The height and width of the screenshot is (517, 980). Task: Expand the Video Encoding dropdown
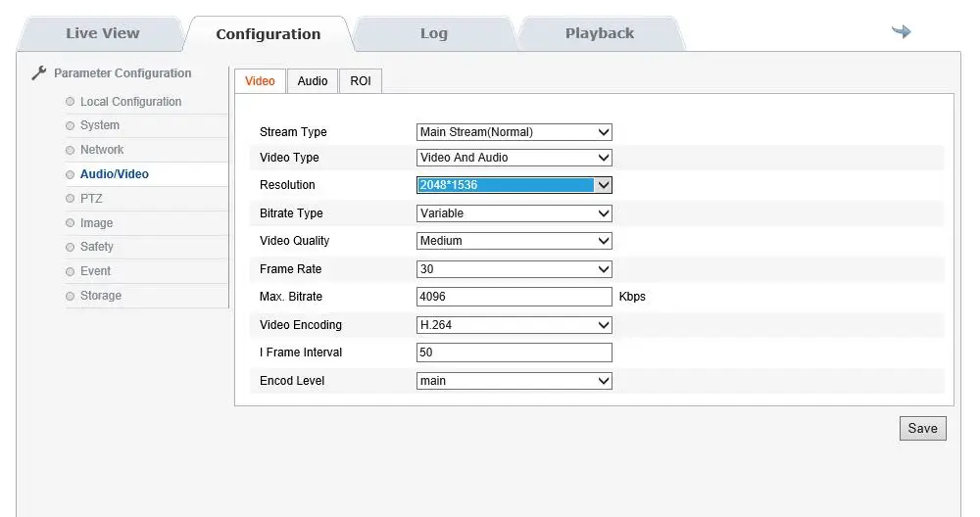pyautogui.click(x=514, y=325)
